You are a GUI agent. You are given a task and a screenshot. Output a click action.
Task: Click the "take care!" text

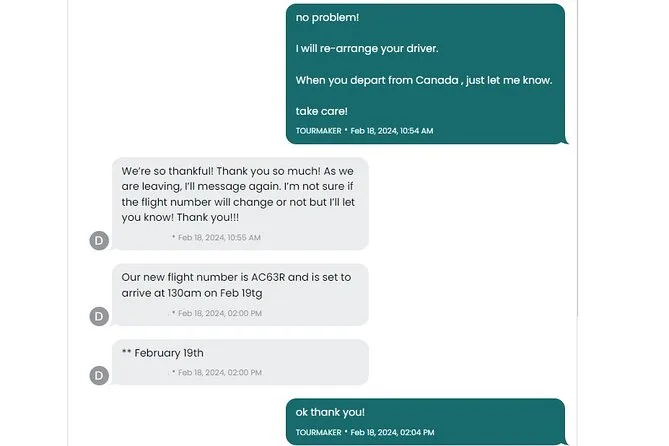(x=321, y=111)
